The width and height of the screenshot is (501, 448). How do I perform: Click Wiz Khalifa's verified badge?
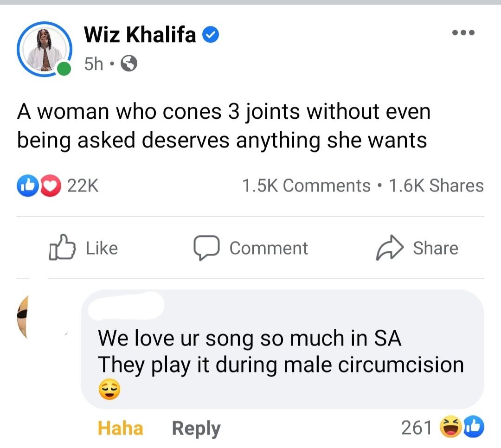[x=211, y=33]
